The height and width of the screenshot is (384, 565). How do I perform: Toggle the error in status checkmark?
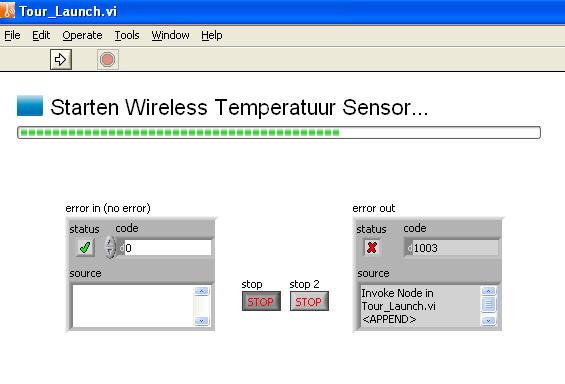point(85,247)
